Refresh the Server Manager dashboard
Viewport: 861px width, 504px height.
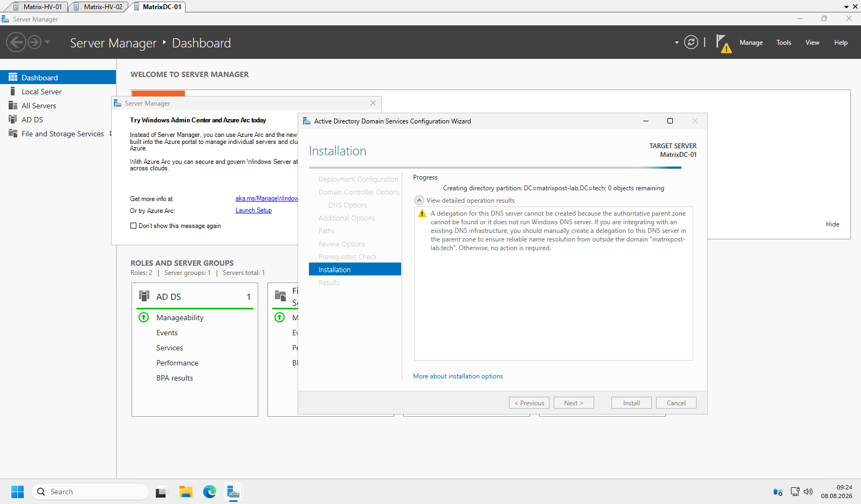(691, 42)
